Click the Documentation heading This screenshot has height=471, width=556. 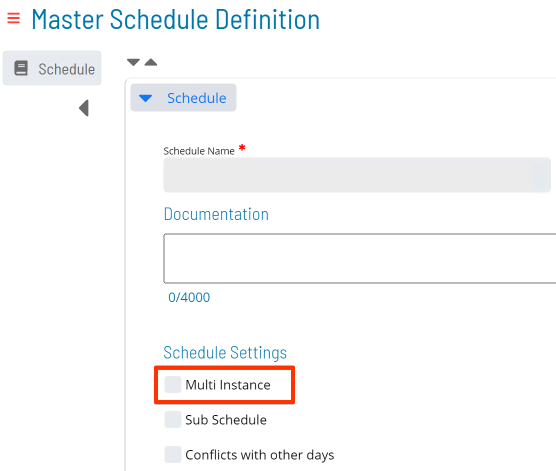[x=216, y=214]
